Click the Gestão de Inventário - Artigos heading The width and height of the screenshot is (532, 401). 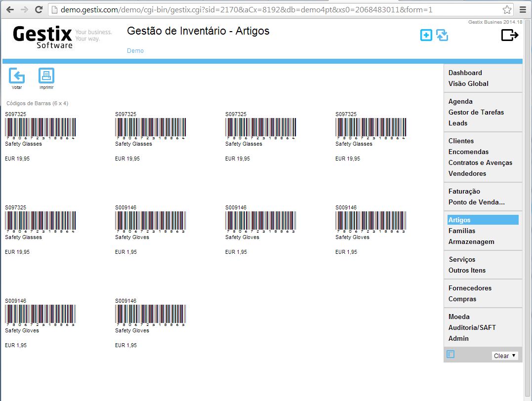pos(198,31)
